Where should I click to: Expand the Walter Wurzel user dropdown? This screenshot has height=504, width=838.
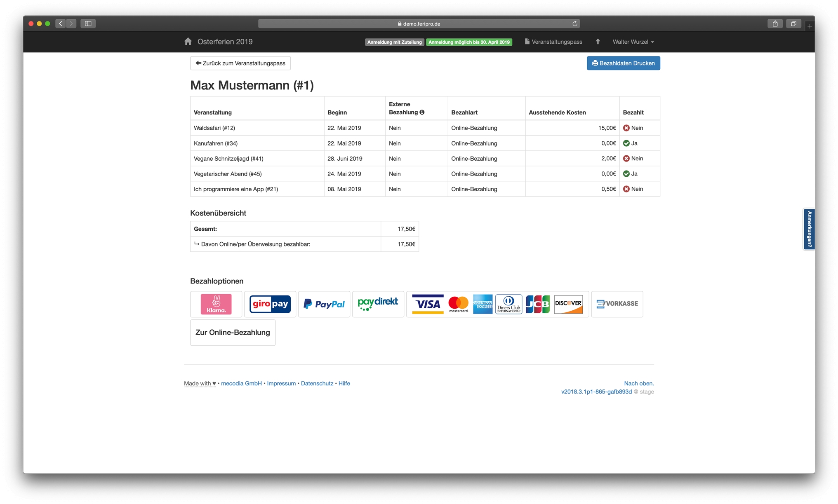[x=633, y=42]
